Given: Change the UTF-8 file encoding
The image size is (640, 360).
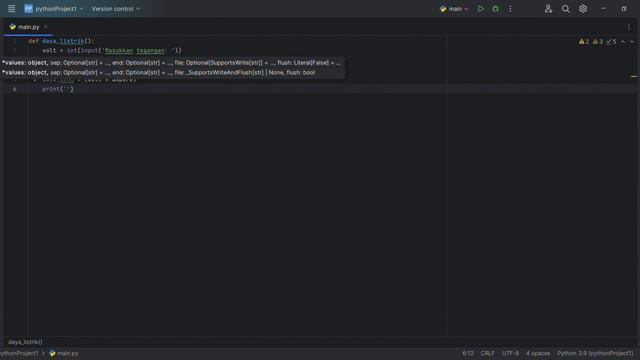Looking at the screenshot, I should 510,353.
